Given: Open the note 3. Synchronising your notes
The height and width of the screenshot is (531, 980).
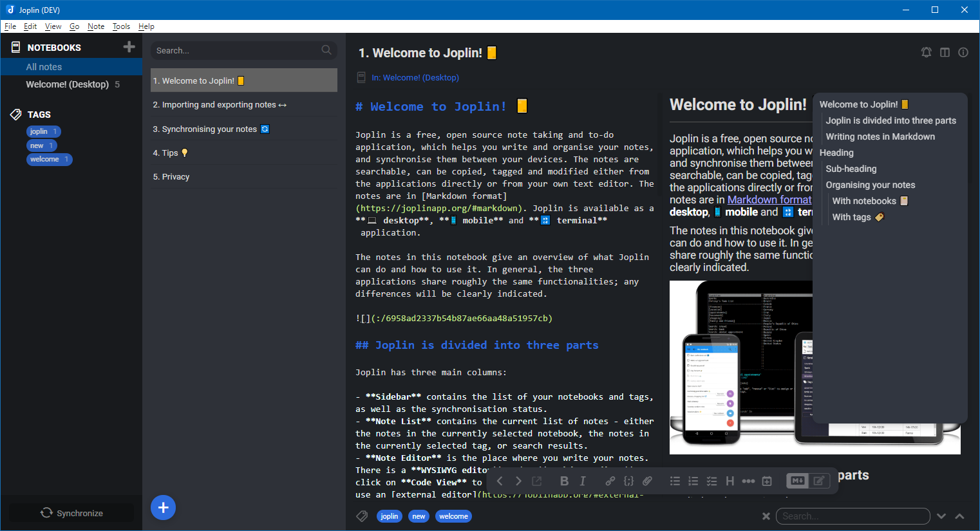Looking at the screenshot, I should coord(244,129).
